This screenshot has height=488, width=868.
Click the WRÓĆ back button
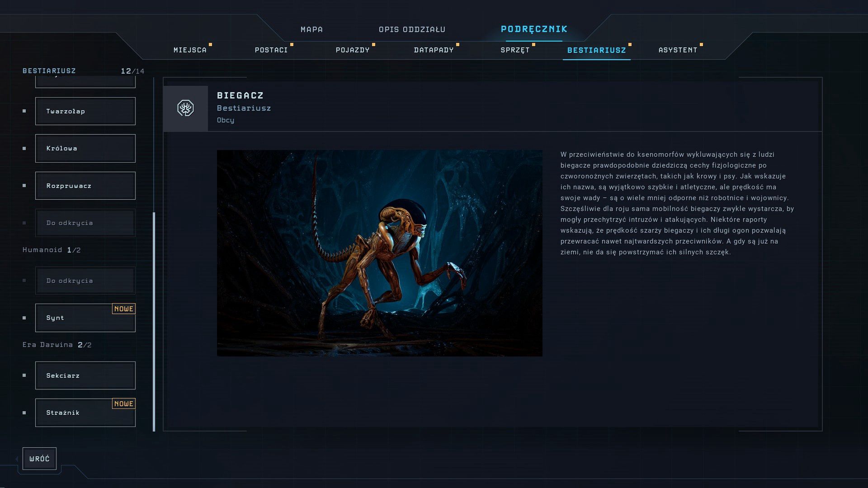(x=39, y=459)
